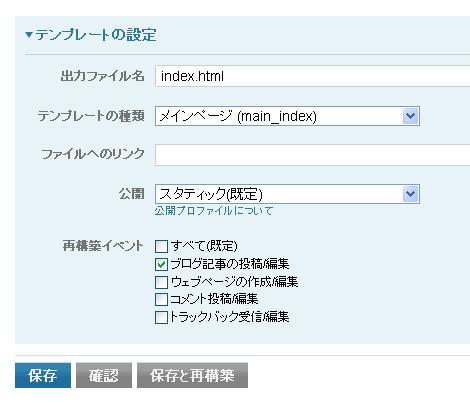Check the ウェブページの作成/編集 checkbox
The height and width of the screenshot is (403, 470).
coord(161,282)
